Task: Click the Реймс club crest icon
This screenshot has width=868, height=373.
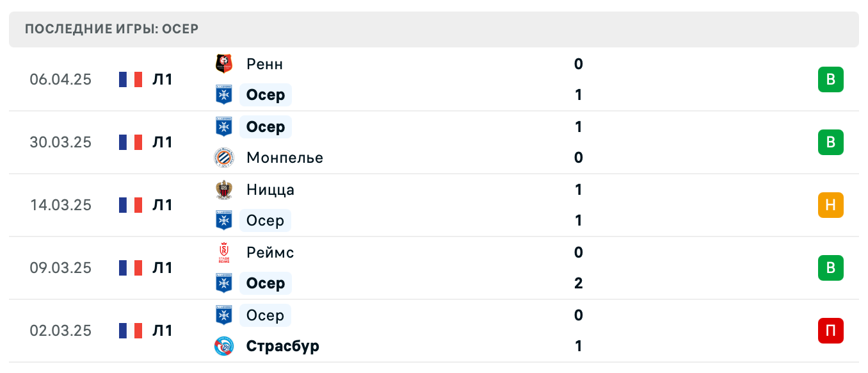Action: pos(225,253)
